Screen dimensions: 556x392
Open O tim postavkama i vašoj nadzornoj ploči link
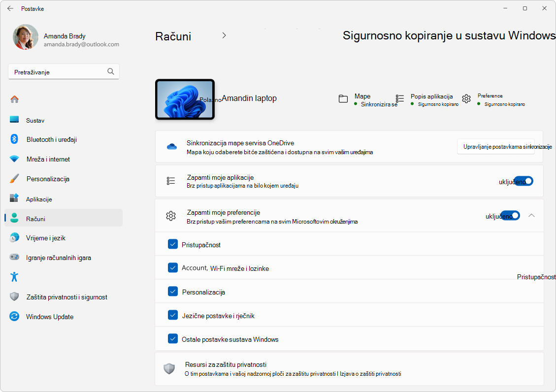(x=260, y=374)
